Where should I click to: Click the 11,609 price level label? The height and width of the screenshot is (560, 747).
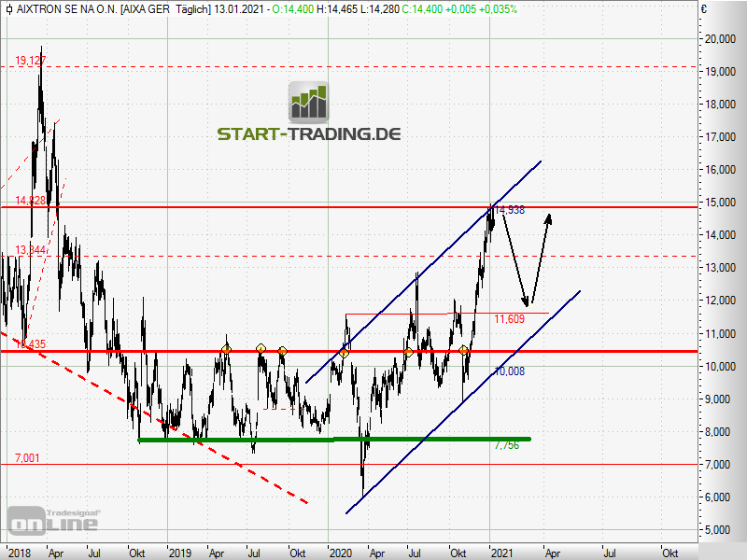point(509,319)
